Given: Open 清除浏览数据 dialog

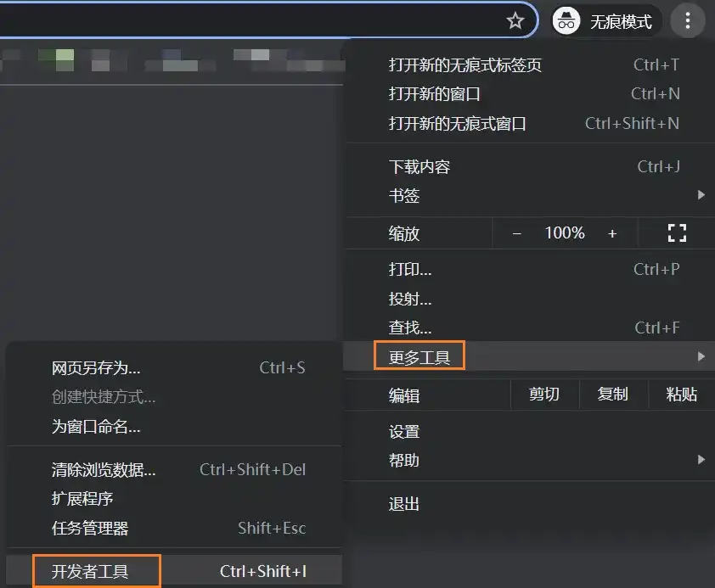Looking at the screenshot, I should point(104,470).
